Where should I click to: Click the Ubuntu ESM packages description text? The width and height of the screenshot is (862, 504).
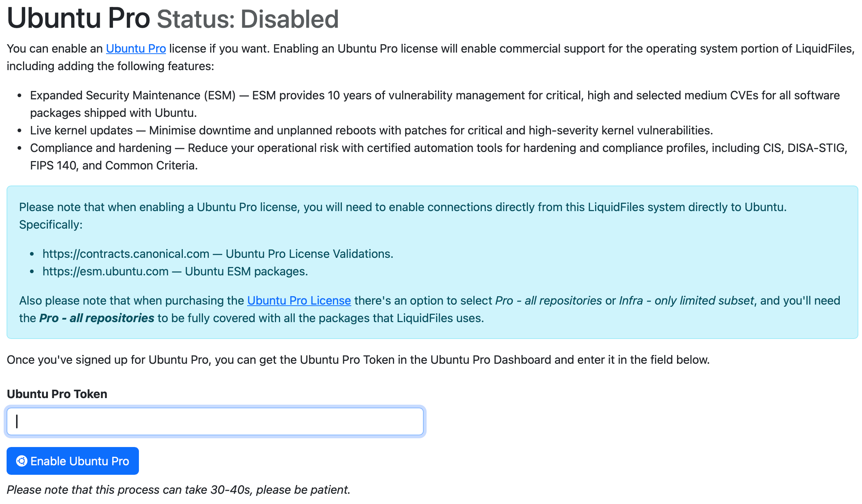point(246,271)
